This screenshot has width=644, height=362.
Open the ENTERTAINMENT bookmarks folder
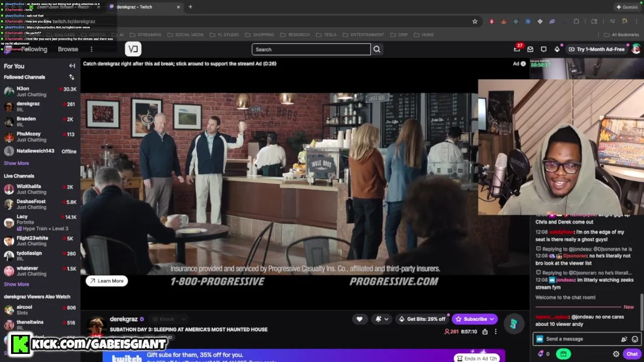[363, 35]
